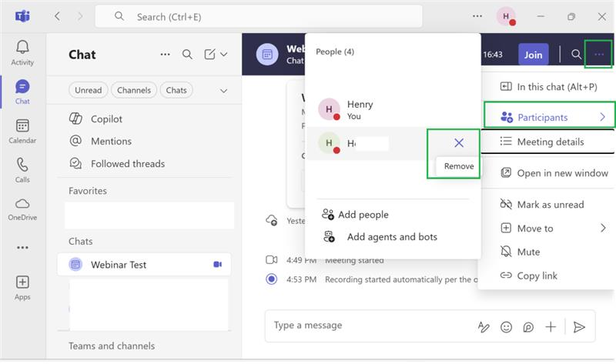The height and width of the screenshot is (364, 616).
Task: Go back with the back arrow
Action: [x=57, y=16]
